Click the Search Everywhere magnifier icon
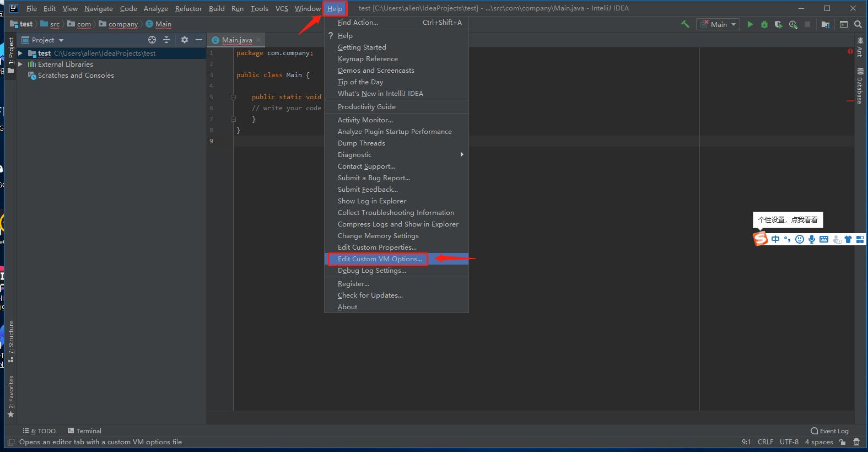868x452 pixels. [858, 24]
